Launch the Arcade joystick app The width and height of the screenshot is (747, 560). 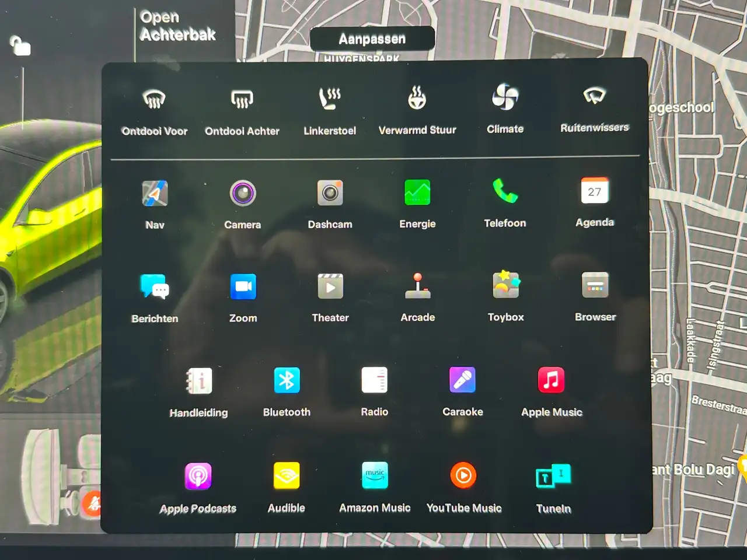[418, 286]
